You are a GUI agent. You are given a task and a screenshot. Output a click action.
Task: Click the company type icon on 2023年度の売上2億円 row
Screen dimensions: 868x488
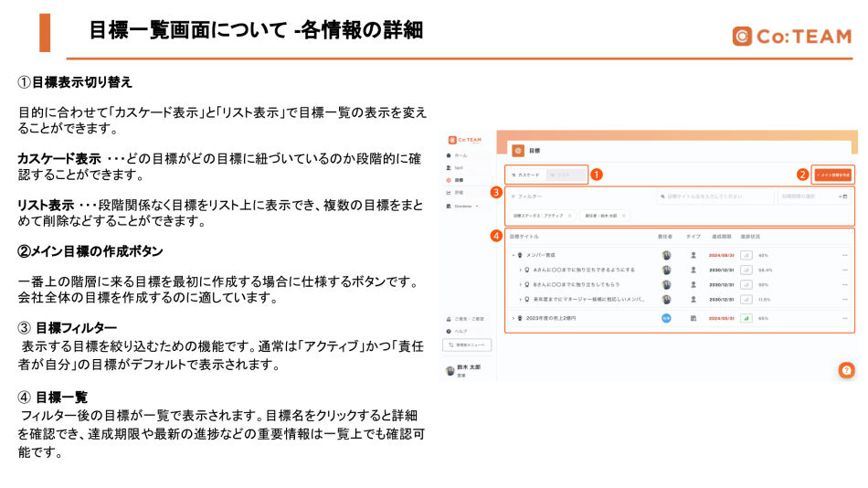[x=693, y=319]
